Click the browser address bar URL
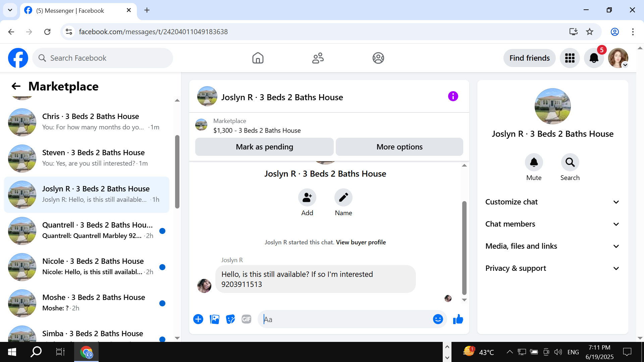The image size is (644, 362). tap(153, 32)
